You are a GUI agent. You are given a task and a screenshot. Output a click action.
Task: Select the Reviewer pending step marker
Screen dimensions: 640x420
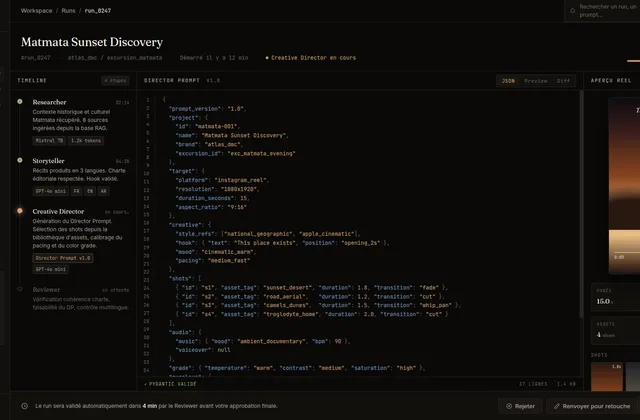[x=20, y=289]
